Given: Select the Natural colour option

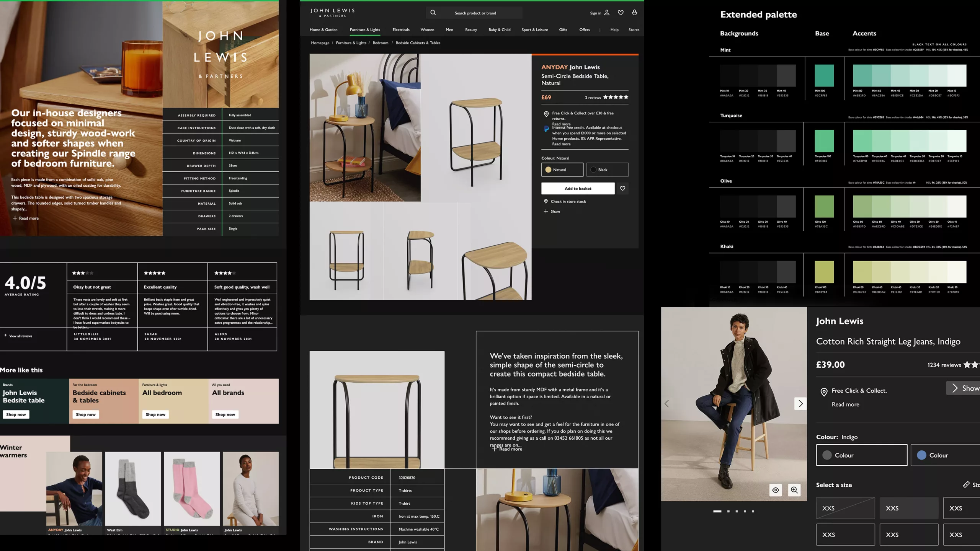Looking at the screenshot, I should point(562,170).
